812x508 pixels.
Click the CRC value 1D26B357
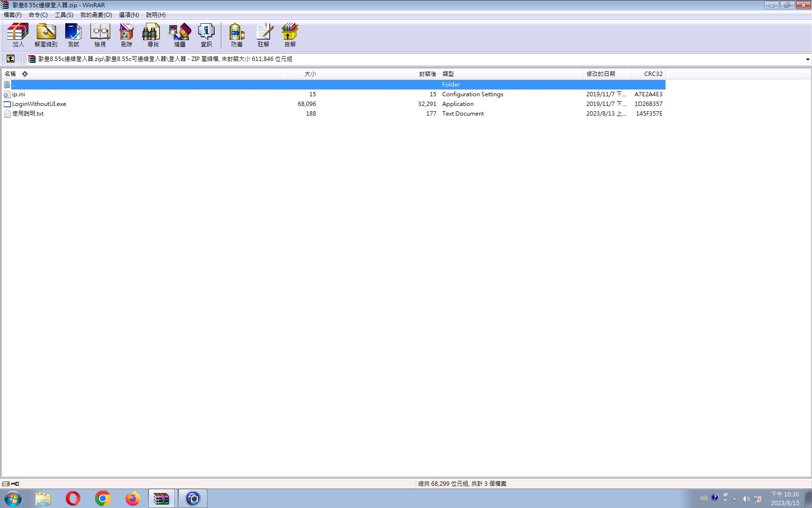(649, 104)
